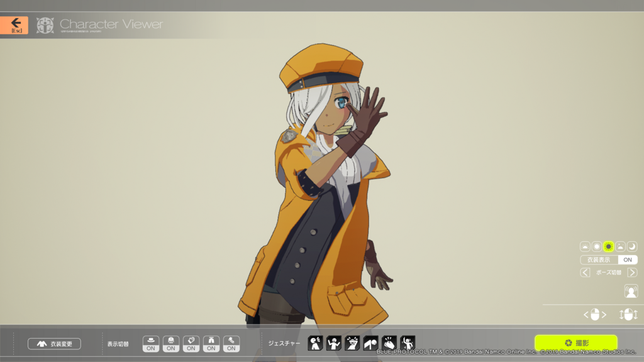Click the Character Viewer emblem logo
This screenshot has height=362, width=644.
point(45,25)
